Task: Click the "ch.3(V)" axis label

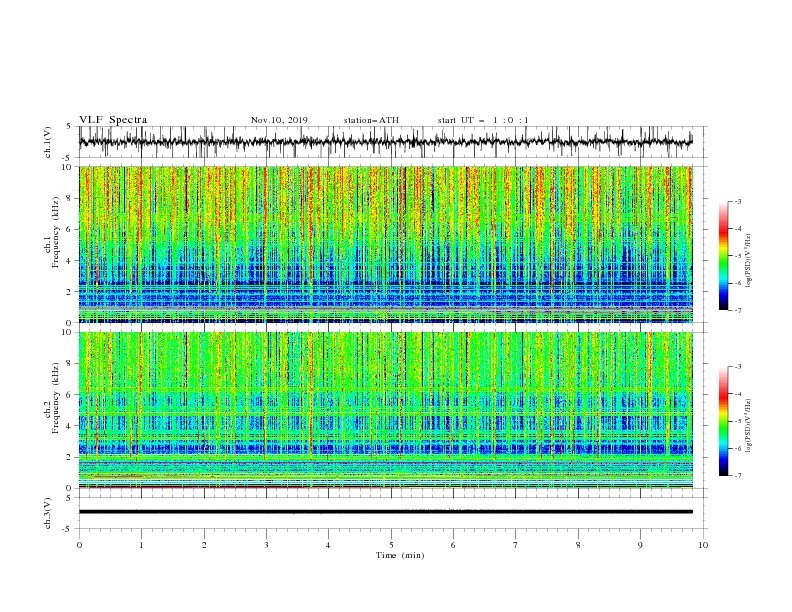Action: pos(48,513)
